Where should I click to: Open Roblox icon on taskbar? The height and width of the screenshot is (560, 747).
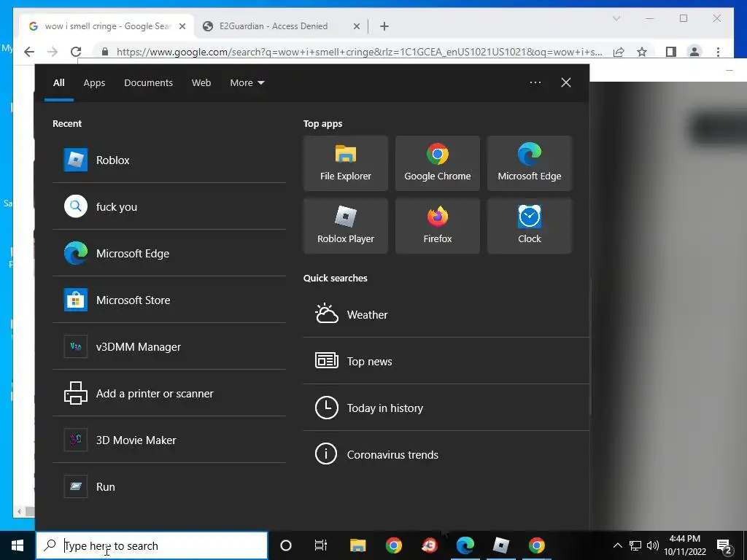(500, 545)
